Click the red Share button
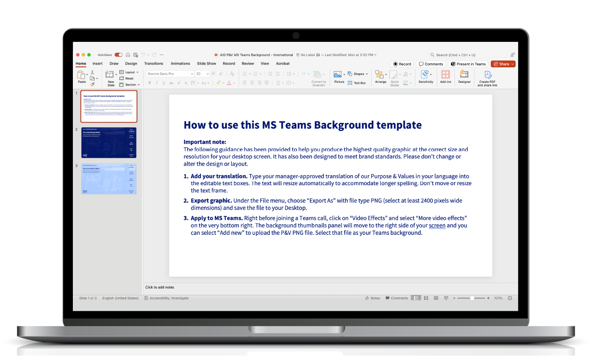This screenshot has height=364, width=592. pyautogui.click(x=503, y=64)
